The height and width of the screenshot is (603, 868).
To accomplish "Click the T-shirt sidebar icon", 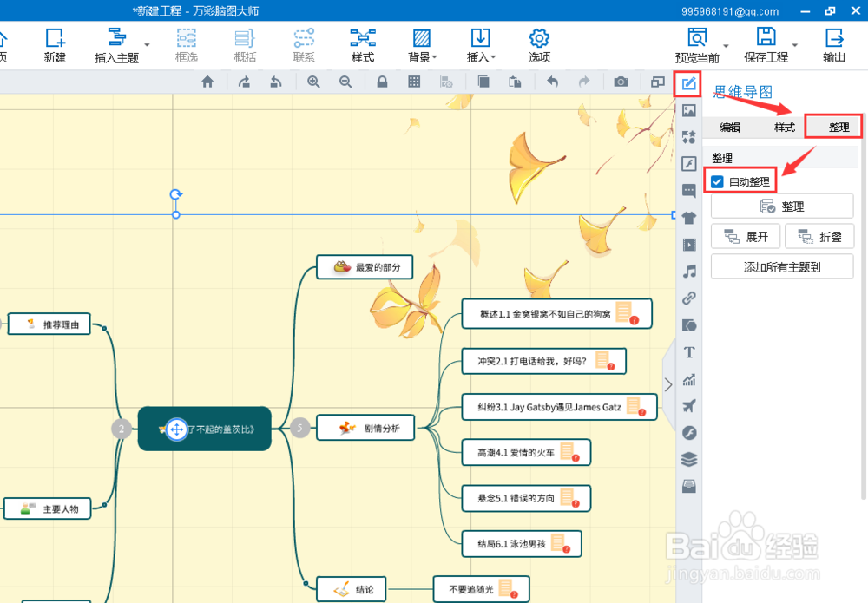I will coord(688,218).
